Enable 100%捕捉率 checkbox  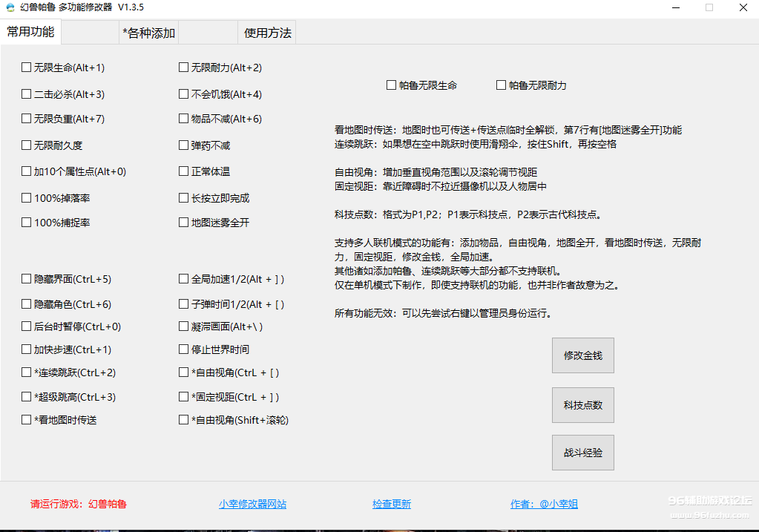(27, 223)
